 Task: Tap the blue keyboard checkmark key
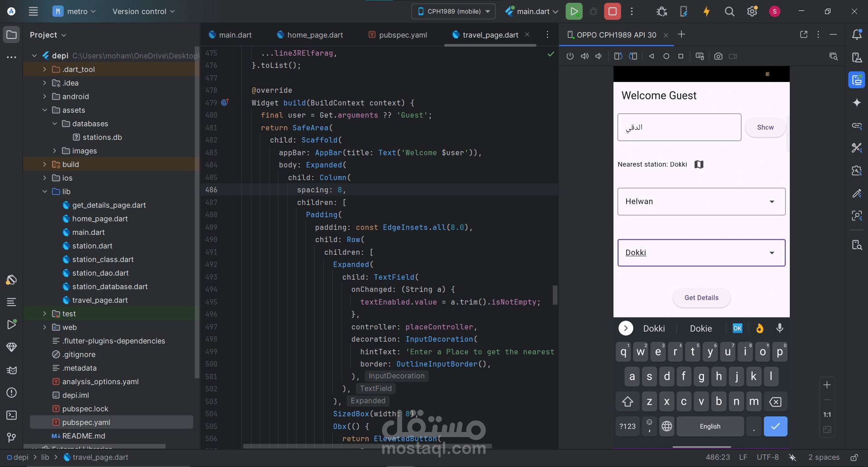tap(775, 426)
